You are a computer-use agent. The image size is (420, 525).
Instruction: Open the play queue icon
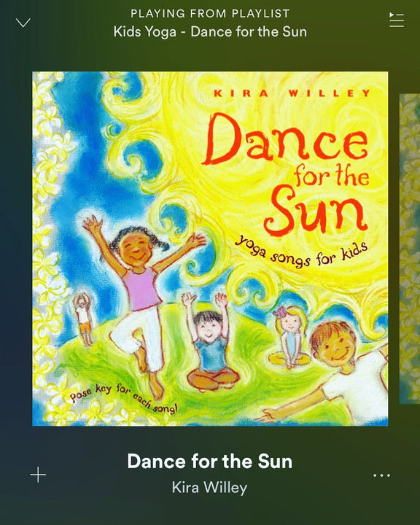397,20
